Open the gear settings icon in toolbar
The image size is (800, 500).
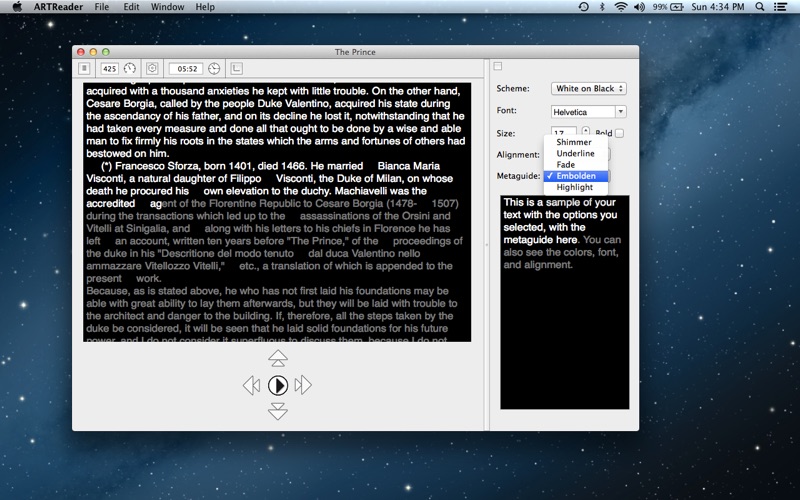coord(152,68)
